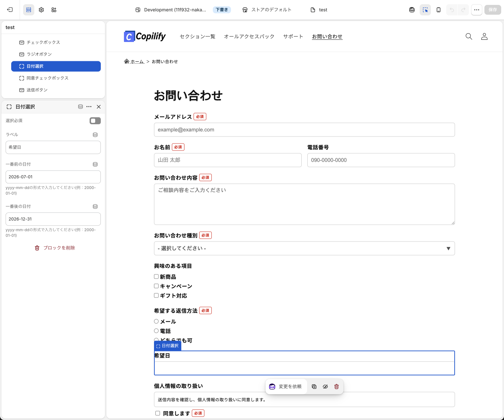Hide block via crossed-eye icon

click(x=325, y=387)
